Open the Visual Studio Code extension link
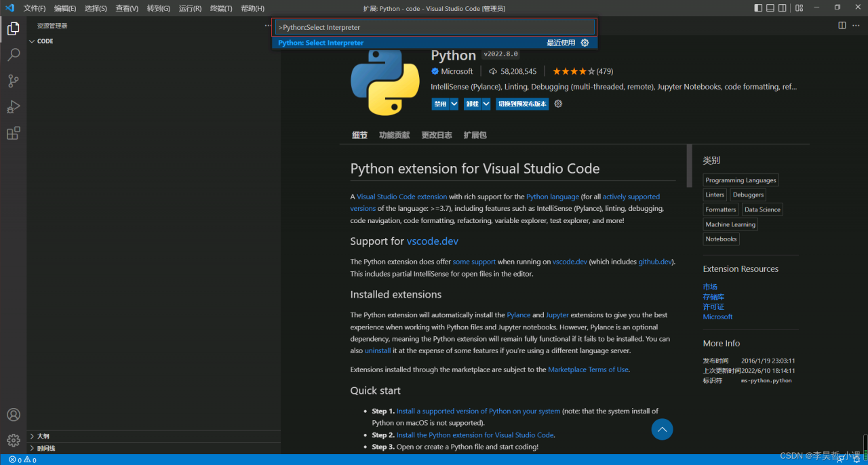The height and width of the screenshot is (465, 868). pos(402,197)
